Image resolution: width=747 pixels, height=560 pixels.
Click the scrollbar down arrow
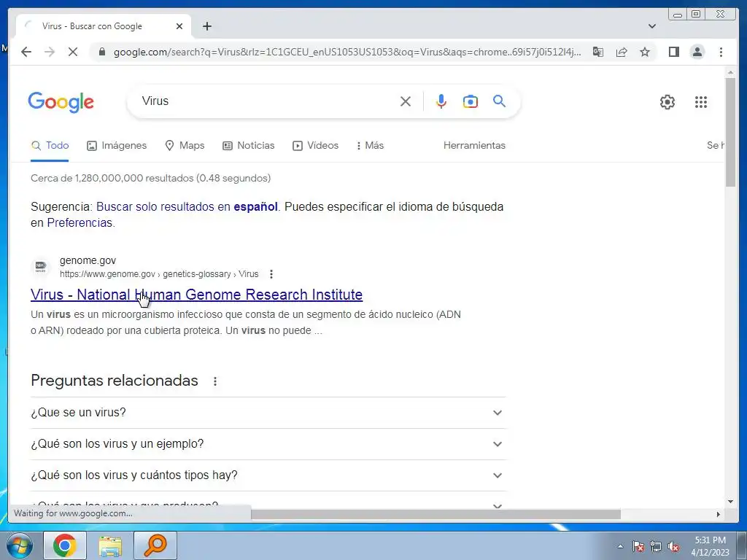tap(730, 502)
